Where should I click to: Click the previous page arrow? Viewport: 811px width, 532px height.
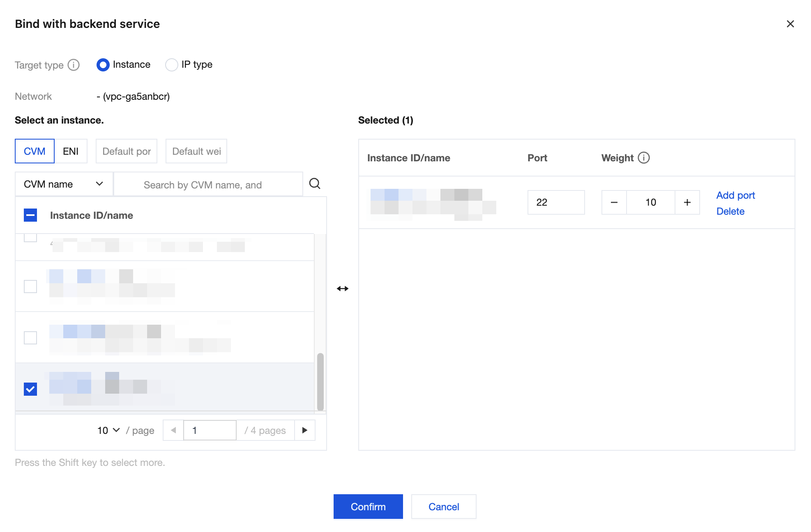tap(173, 430)
